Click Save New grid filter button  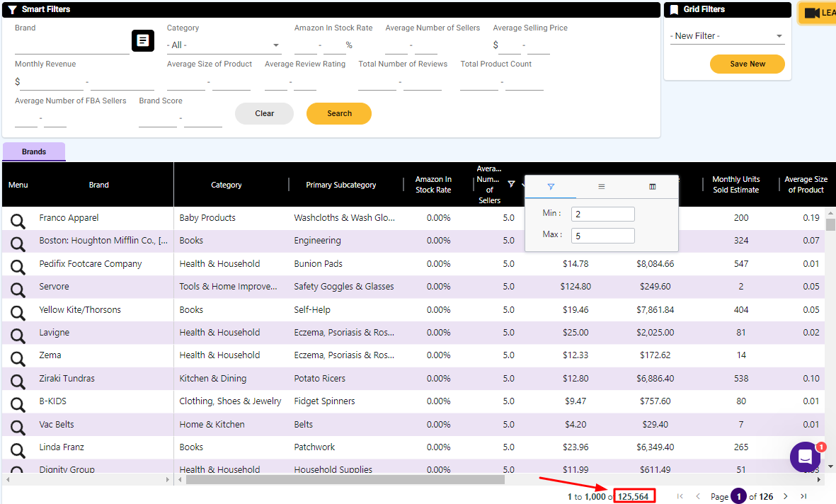[748, 64]
